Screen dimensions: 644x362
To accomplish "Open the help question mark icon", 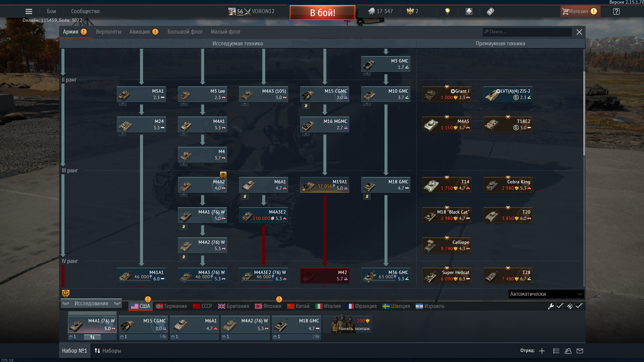I will (616, 11).
